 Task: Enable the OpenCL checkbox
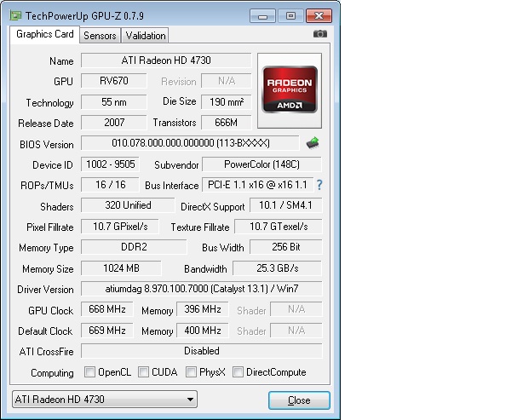tap(89, 372)
